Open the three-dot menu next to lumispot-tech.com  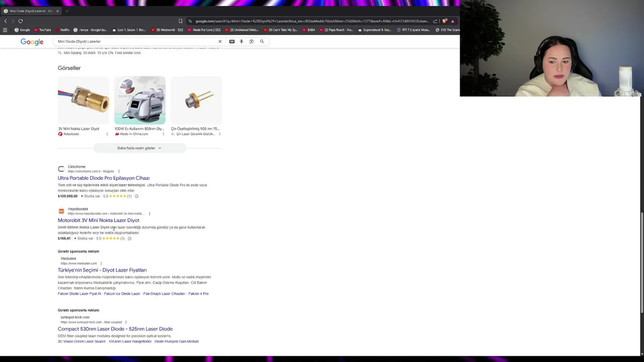tap(126, 322)
